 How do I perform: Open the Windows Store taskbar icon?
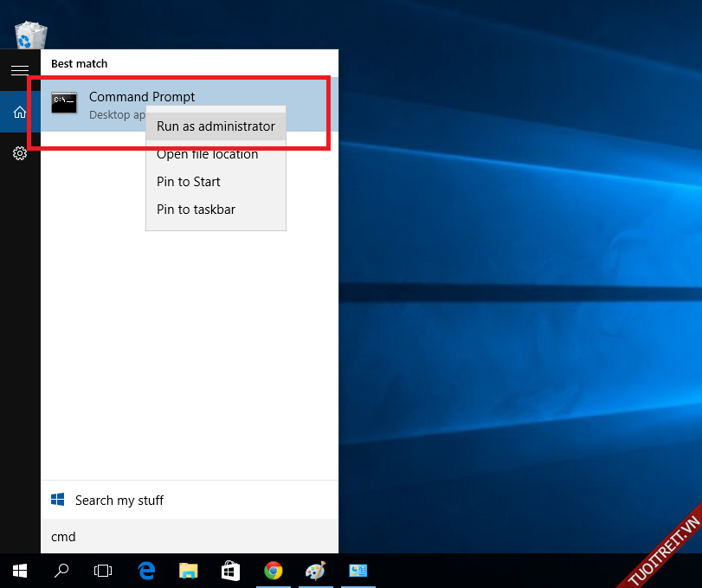pos(230,571)
